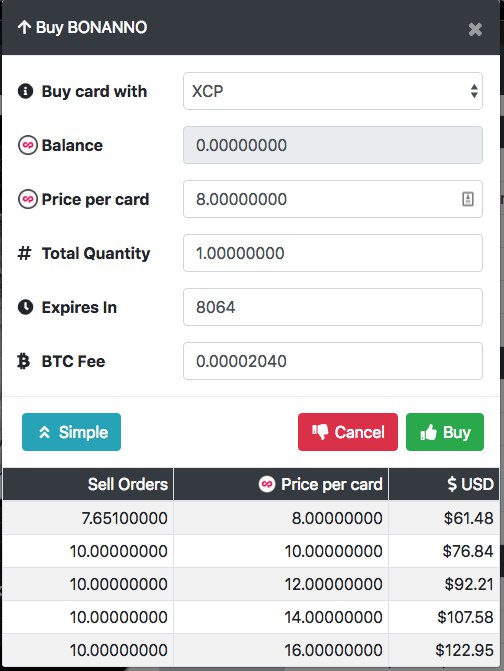Confirm purchase with the green Buy button
The height and width of the screenshot is (671, 504).
click(445, 432)
